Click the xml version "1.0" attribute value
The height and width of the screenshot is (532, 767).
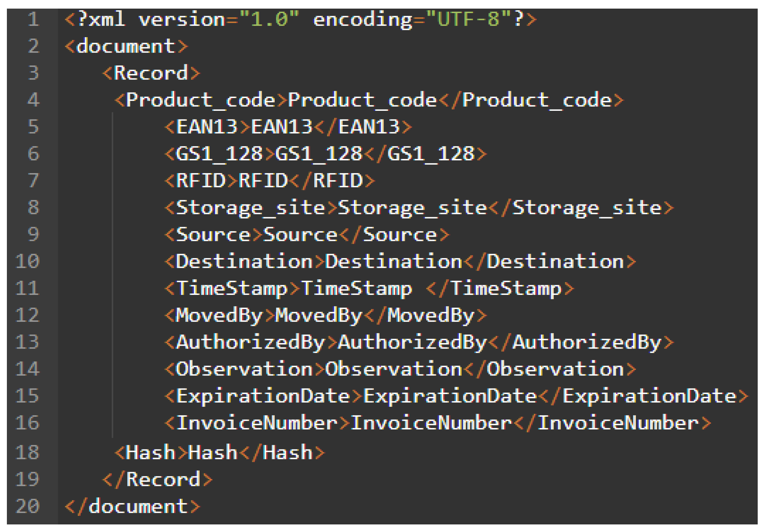269,19
